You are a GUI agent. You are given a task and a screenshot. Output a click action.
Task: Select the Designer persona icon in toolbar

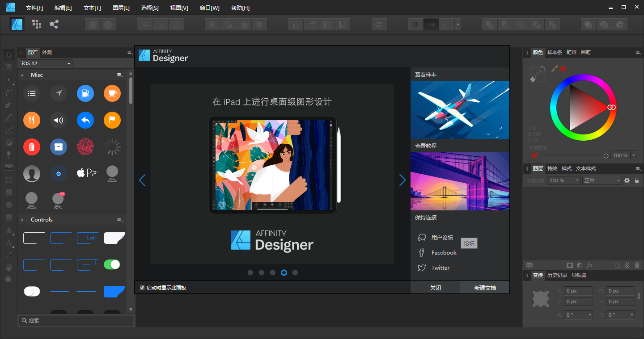17,24
